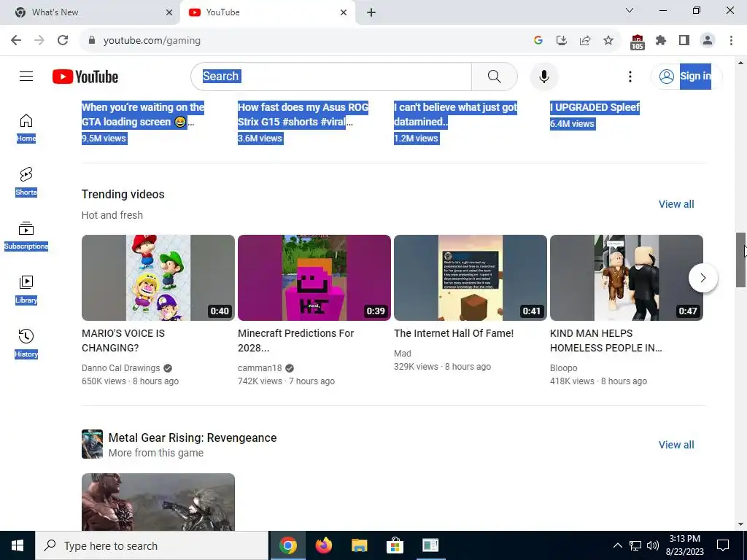Click the address bar URL
This screenshot has width=747, height=560.
(x=152, y=41)
